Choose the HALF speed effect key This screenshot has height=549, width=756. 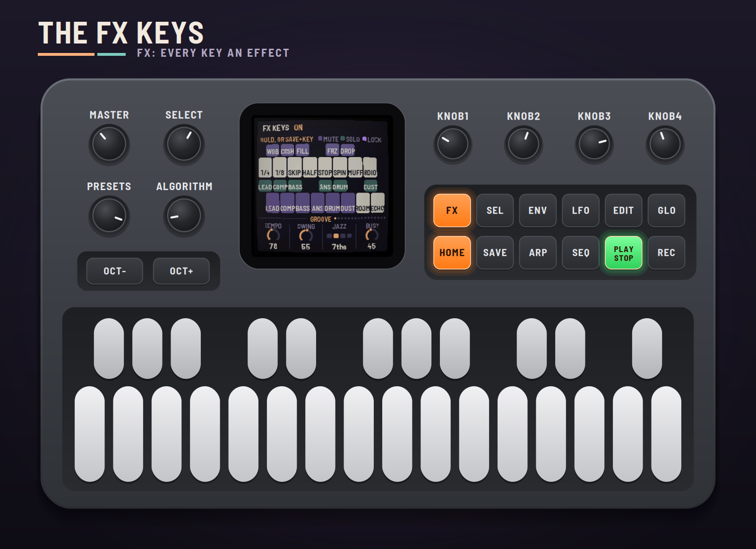[x=309, y=167]
